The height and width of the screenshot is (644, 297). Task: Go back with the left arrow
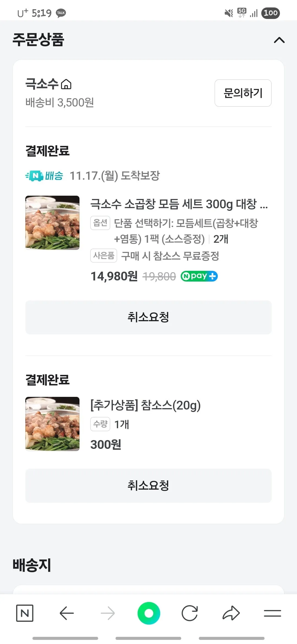(x=67, y=613)
